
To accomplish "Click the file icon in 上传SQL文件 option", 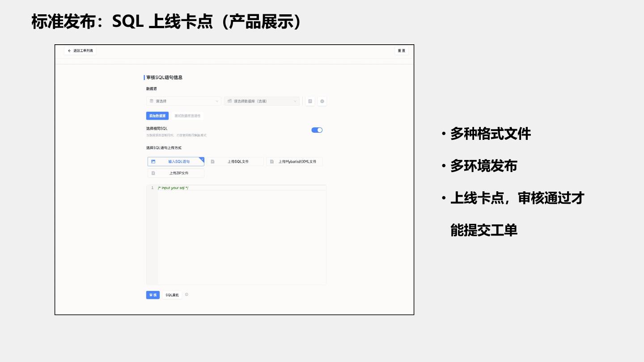I will 212,162.
